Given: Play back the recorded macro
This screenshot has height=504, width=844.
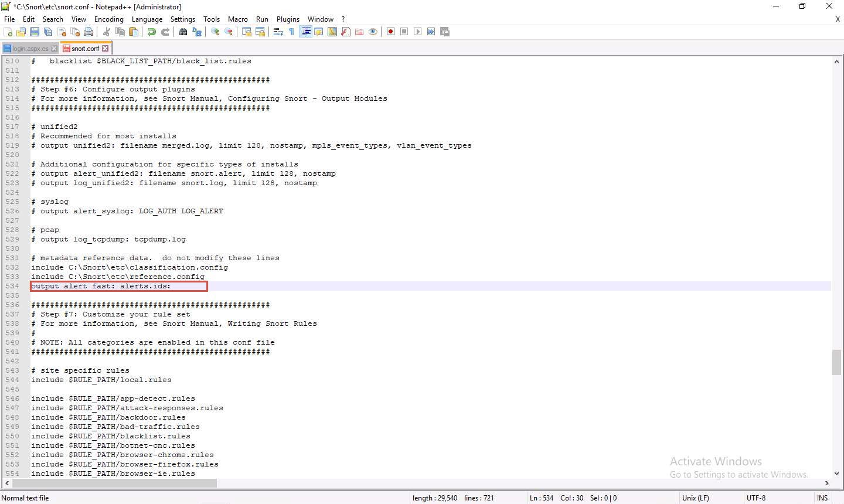Looking at the screenshot, I should coord(418,32).
